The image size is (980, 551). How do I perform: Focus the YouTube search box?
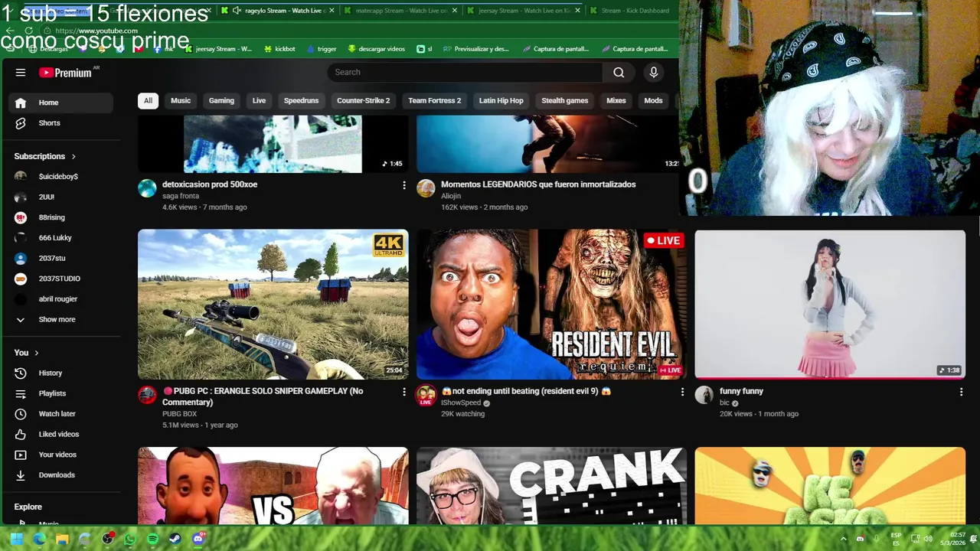(465, 72)
